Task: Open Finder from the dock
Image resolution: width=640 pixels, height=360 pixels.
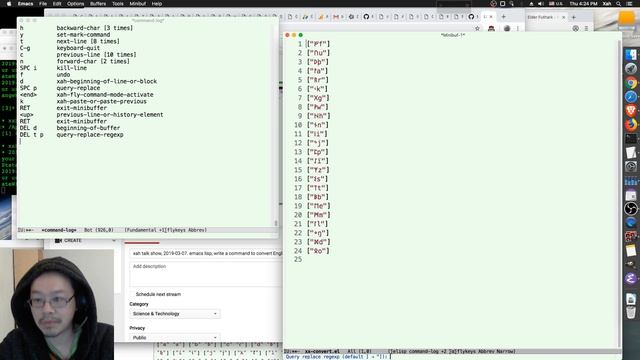Action: tap(631, 55)
